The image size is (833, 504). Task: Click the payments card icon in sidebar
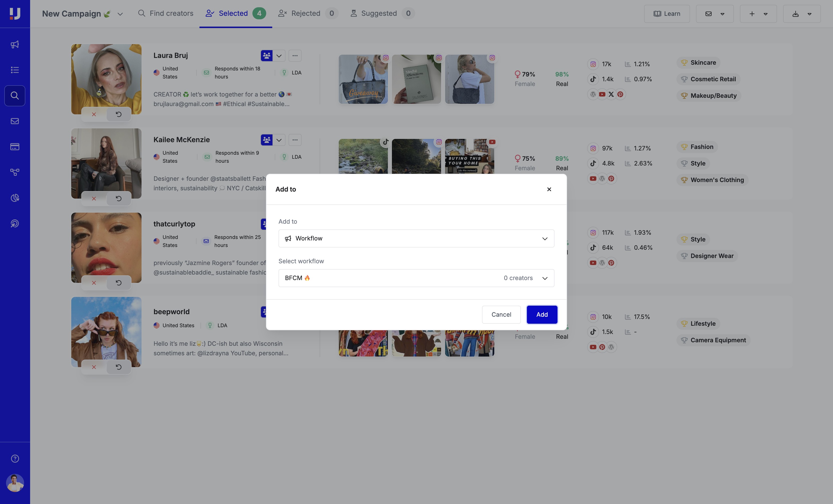15,147
